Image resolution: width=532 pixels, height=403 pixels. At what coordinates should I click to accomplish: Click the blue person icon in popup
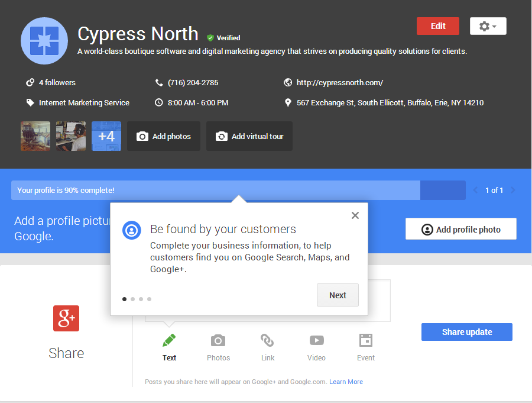pyautogui.click(x=132, y=230)
